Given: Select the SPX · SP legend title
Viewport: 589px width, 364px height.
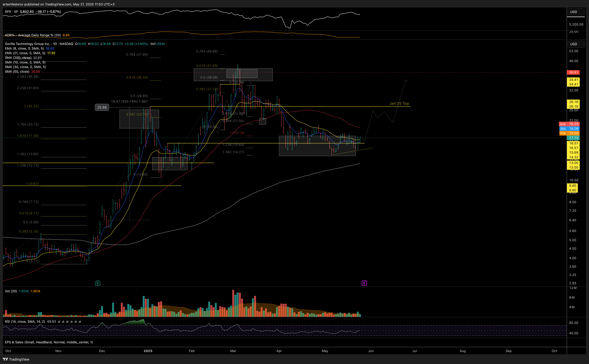Looking at the screenshot, I should coord(11,12).
